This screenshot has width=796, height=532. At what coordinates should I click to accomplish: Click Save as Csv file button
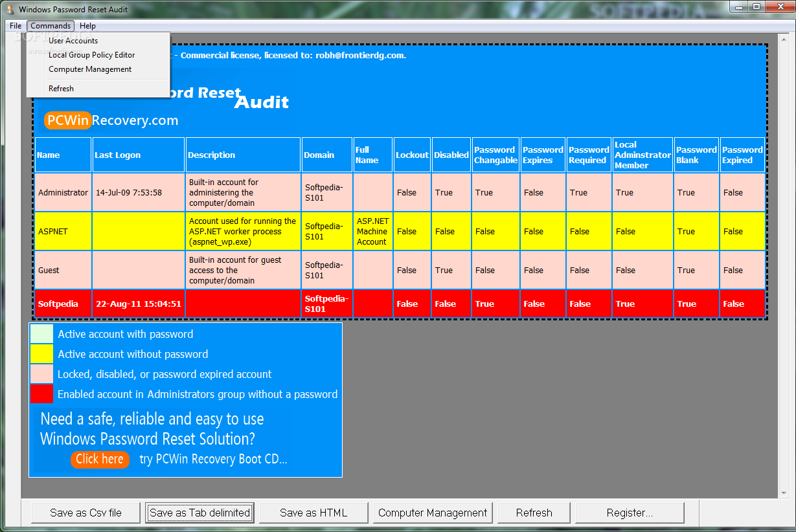click(85, 513)
